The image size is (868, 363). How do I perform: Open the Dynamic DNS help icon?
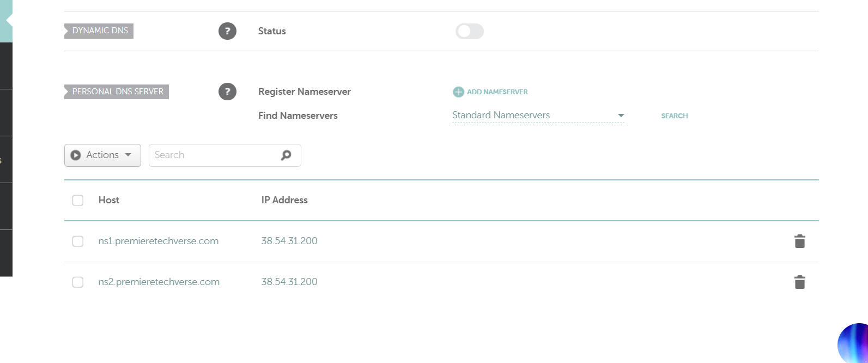point(227,31)
